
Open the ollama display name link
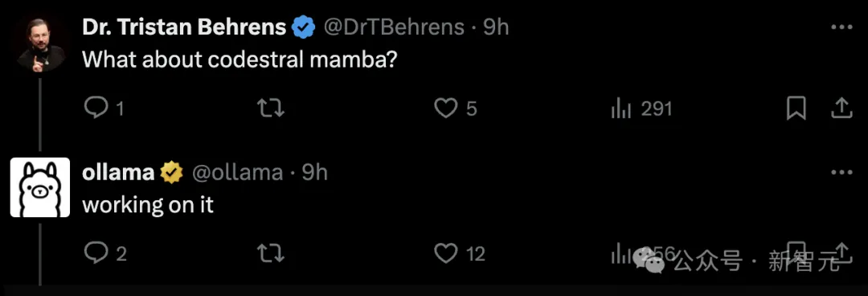click(x=118, y=173)
